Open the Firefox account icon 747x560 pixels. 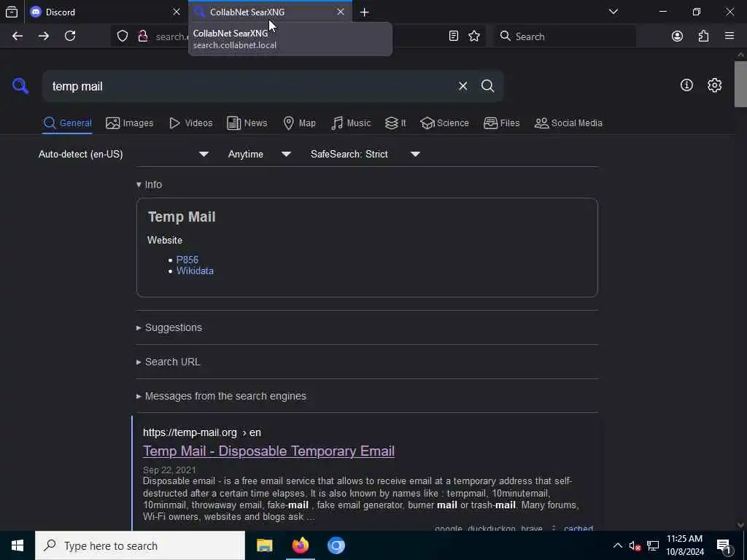(x=677, y=36)
